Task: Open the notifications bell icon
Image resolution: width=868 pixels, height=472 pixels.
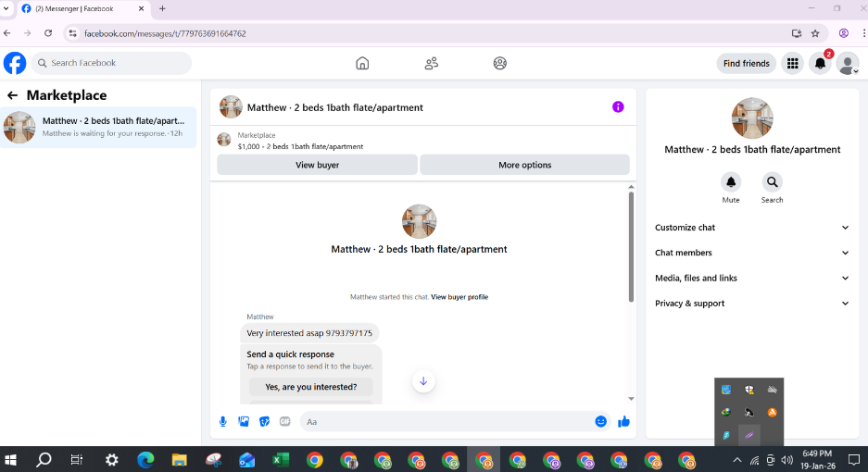Action: pyautogui.click(x=821, y=64)
